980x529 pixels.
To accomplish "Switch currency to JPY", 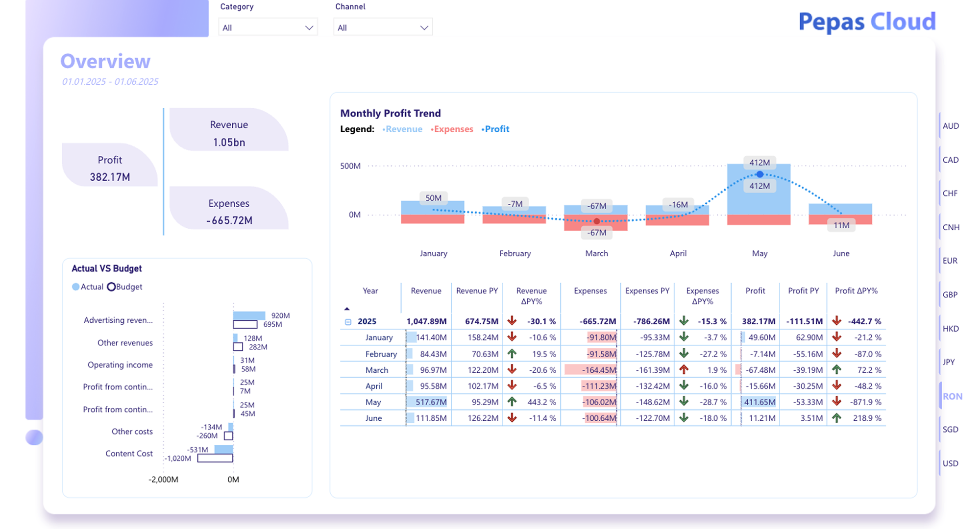I will point(949,362).
